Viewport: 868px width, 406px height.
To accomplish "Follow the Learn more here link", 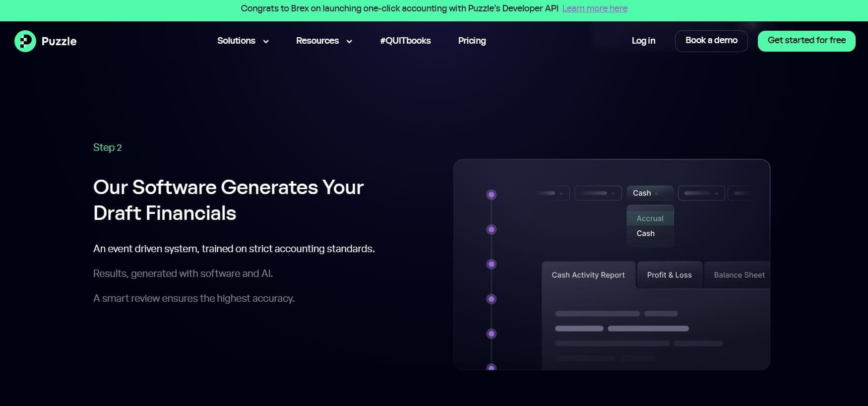I will 595,8.
